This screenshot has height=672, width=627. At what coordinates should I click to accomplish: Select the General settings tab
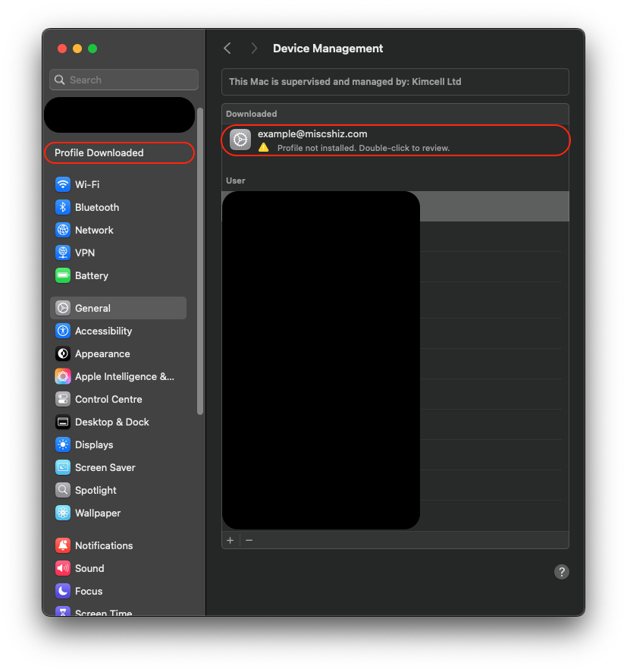click(93, 308)
